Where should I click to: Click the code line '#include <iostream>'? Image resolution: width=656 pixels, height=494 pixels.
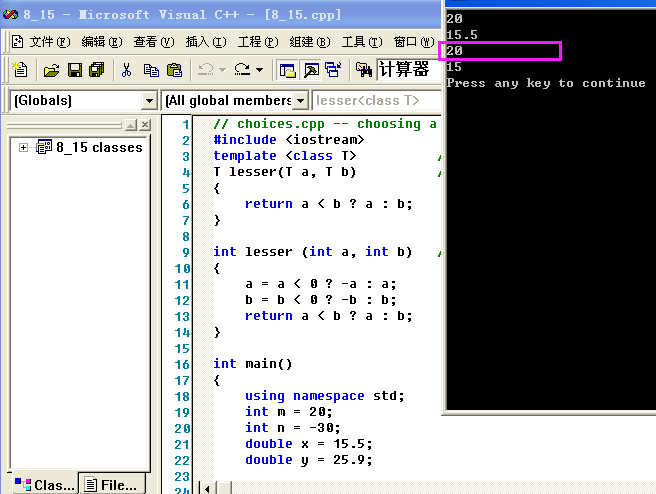click(x=289, y=140)
